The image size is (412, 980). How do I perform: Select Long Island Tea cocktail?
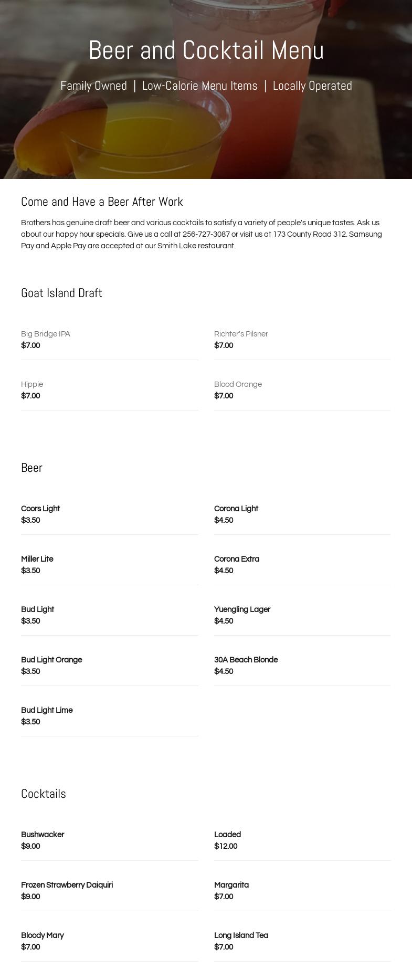coord(241,935)
